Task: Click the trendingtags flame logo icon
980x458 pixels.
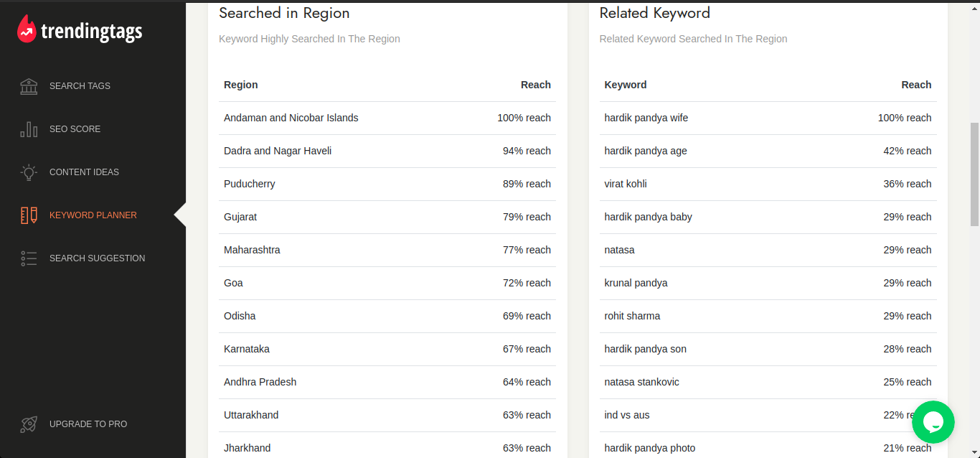Action: coord(27,29)
